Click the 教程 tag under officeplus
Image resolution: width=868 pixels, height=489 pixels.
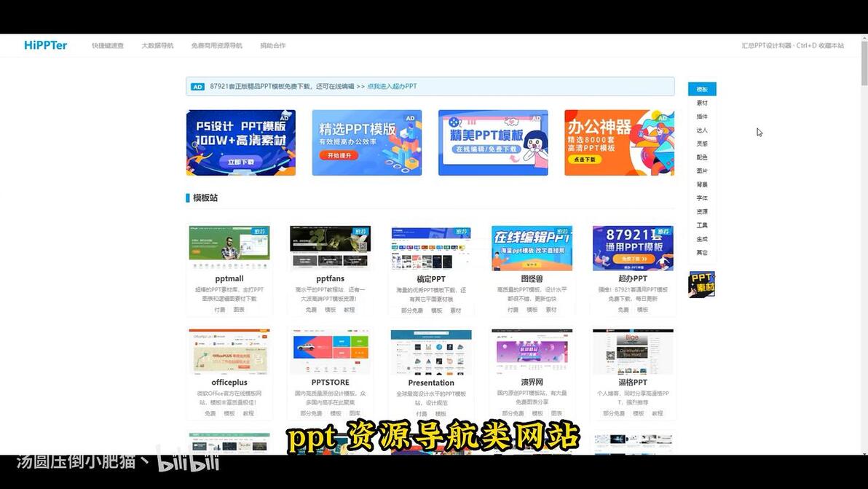pyautogui.click(x=248, y=413)
